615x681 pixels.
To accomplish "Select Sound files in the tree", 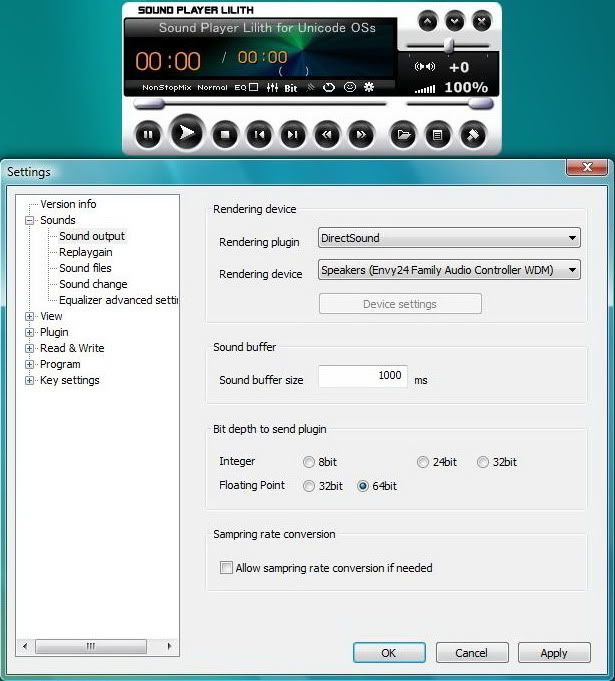I will 85,268.
